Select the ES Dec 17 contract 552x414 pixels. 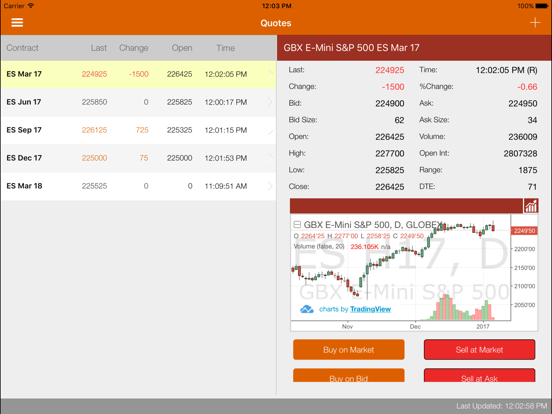(138, 158)
